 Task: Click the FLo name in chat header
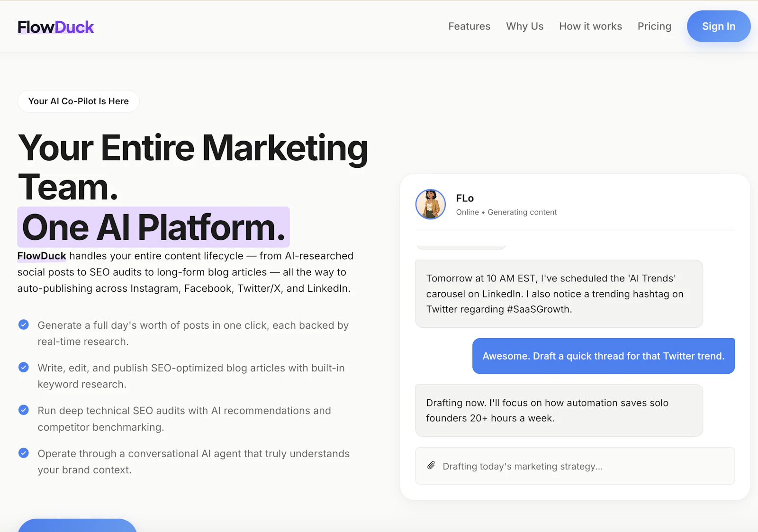(x=465, y=198)
